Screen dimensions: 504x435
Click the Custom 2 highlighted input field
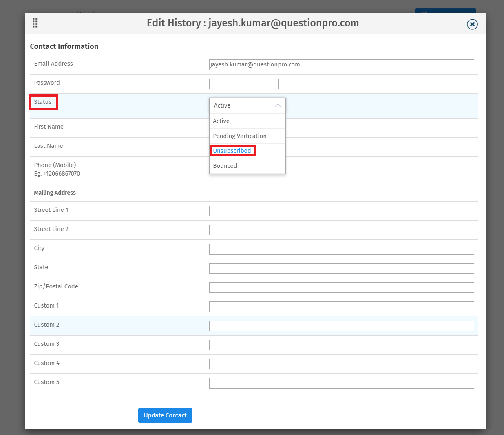pyautogui.click(x=341, y=325)
